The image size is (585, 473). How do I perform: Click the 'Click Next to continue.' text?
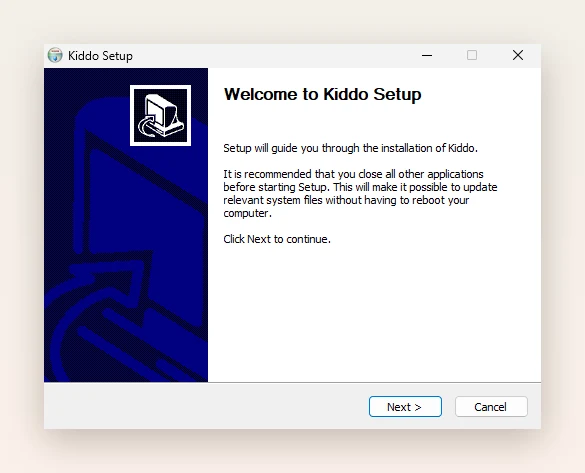click(277, 239)
